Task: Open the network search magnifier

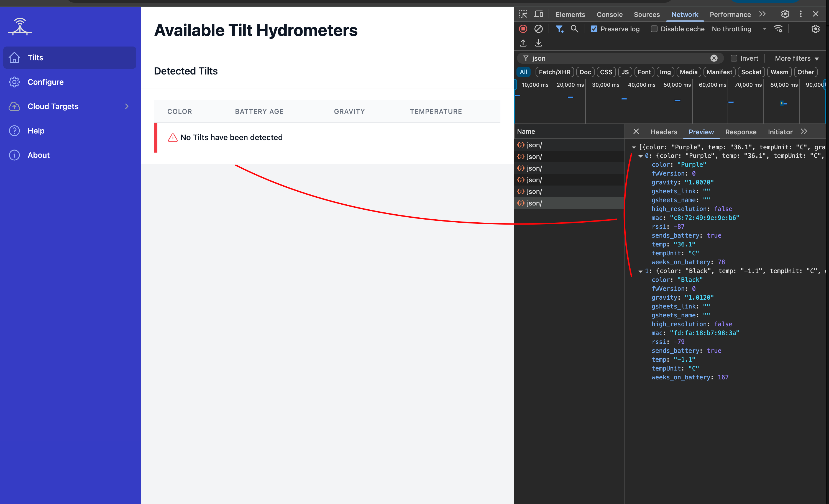Action: coord(574,29)
